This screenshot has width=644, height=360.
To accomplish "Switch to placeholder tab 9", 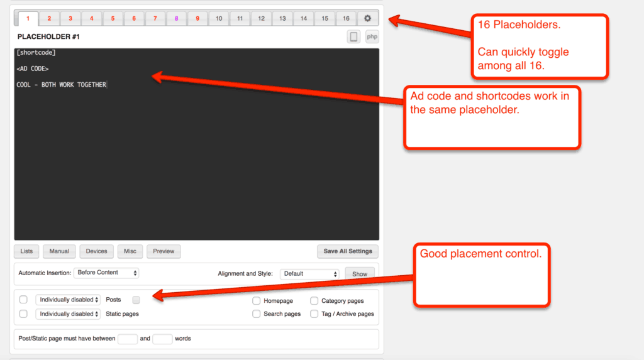I will (x=197, y=18).
